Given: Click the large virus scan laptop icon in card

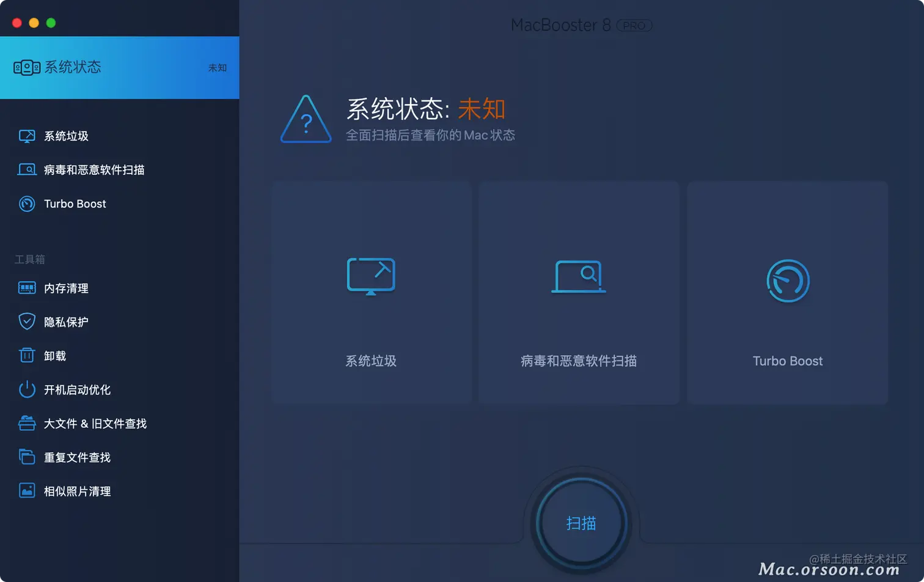Looking at the screenshot, I should click(579, 277).
